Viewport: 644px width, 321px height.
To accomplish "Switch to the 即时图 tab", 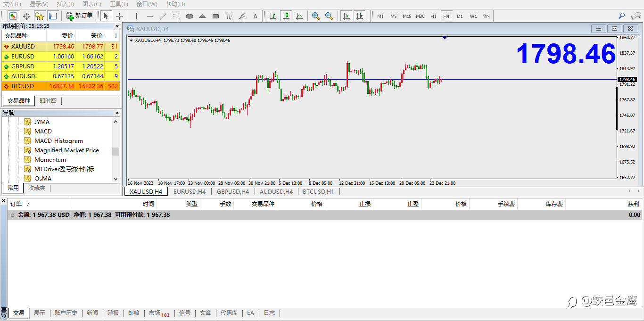I will [x=48, y=101].
